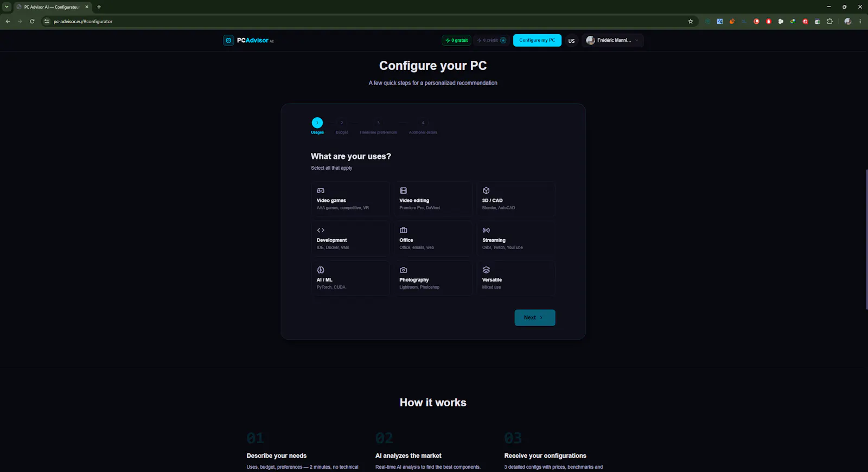Select the AI / ML use card

[x=350, y=278]
